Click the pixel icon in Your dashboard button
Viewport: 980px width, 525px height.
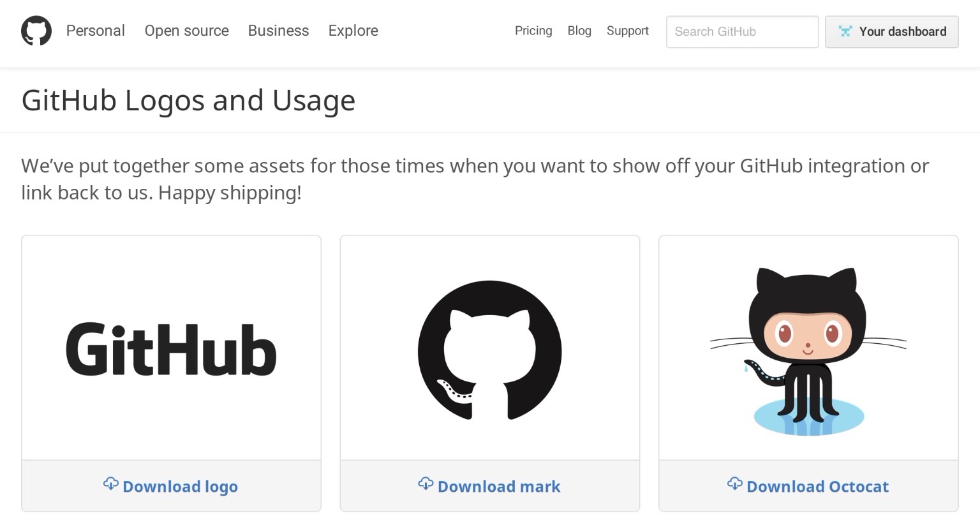coord(845,31)
